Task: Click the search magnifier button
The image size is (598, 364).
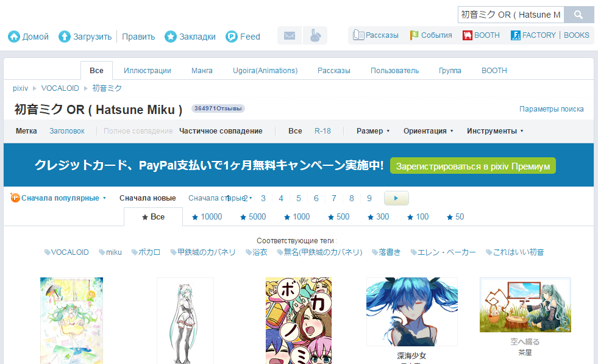Action: point(578,15)
